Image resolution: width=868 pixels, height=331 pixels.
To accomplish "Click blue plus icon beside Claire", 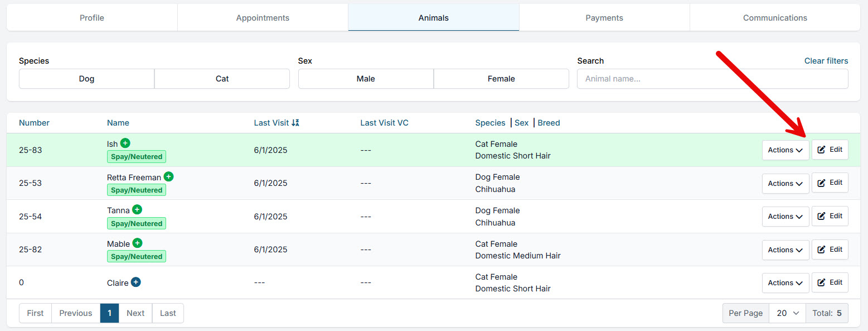I will pos(136,282).
